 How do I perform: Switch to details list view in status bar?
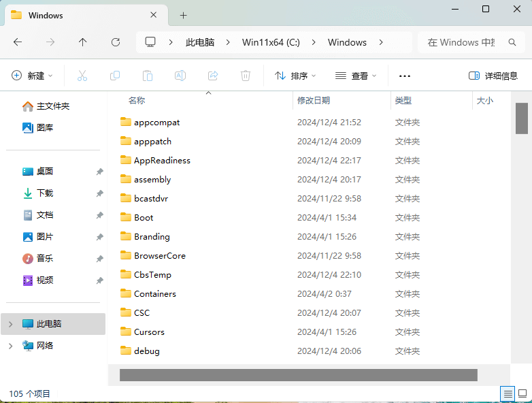coord(507,393)
